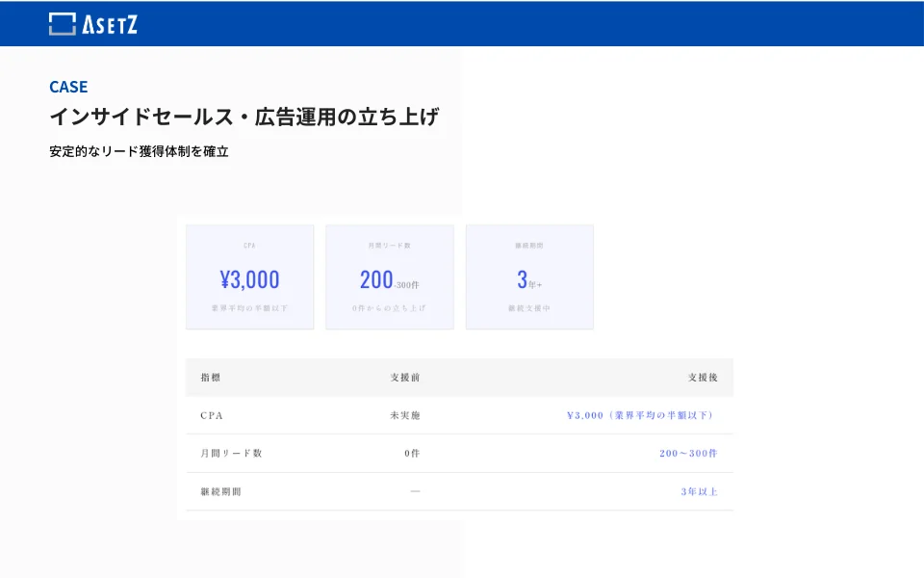Select the 継続支援中 caption

click(x=530, y=308)
